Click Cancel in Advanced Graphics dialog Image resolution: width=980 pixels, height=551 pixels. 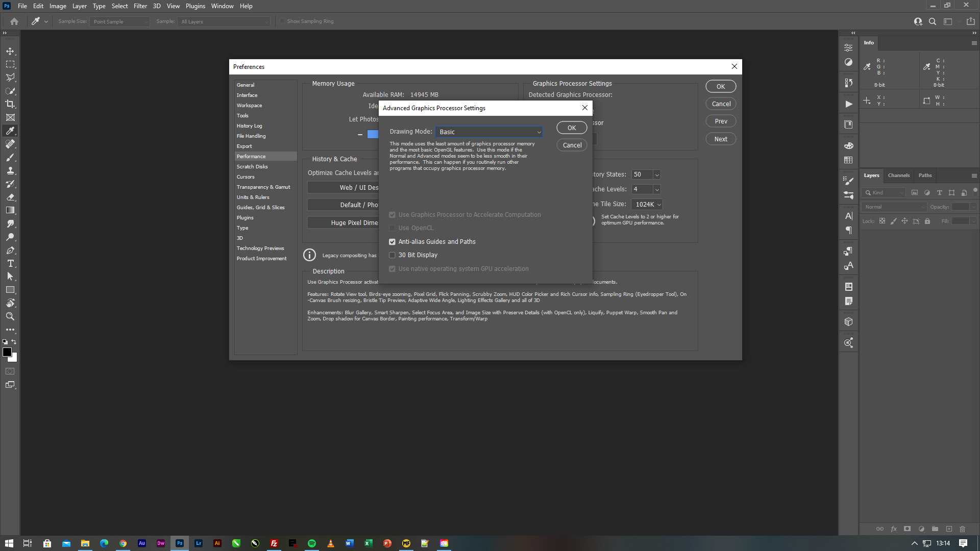(x=572, y=145)
